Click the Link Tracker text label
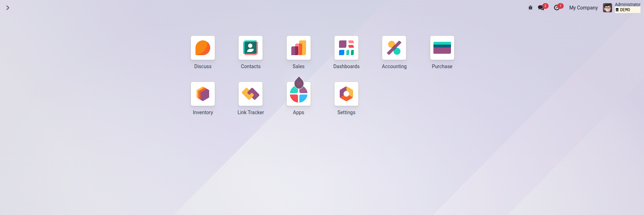This screenshot has width=644, height=215. click(251, 112)
